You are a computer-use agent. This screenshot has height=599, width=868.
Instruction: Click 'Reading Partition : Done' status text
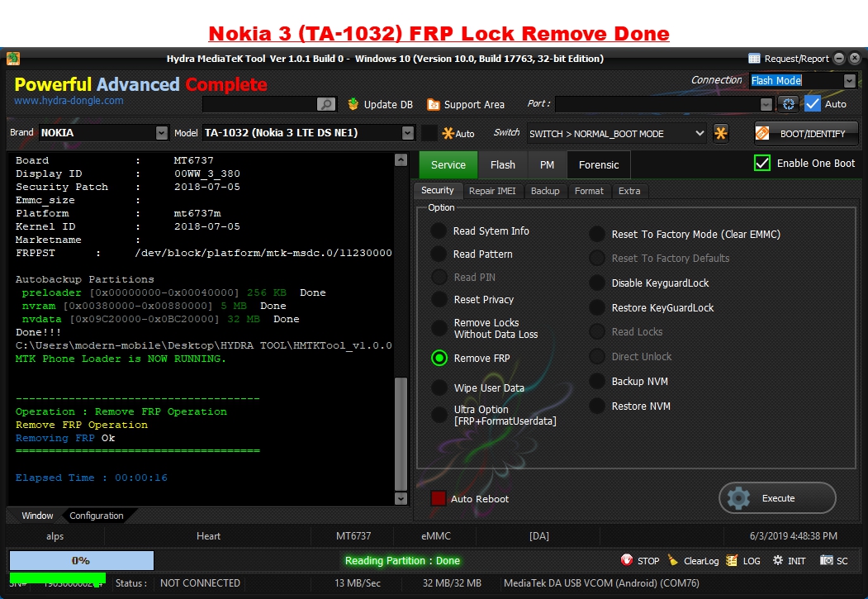tap(402, 561)
